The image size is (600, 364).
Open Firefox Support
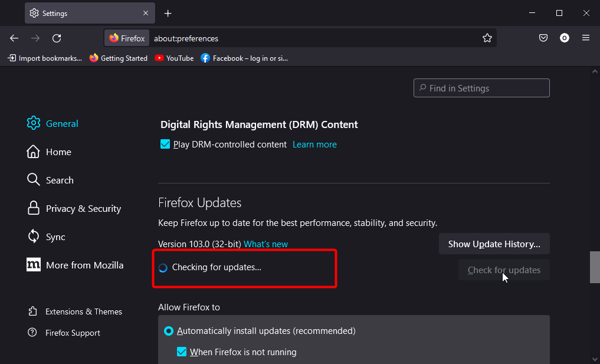tap(64, 333)
